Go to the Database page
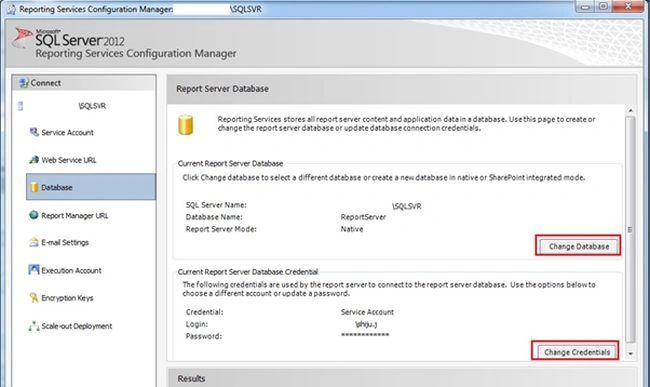This screenshot has width=650, height=387. coord(91,187)
